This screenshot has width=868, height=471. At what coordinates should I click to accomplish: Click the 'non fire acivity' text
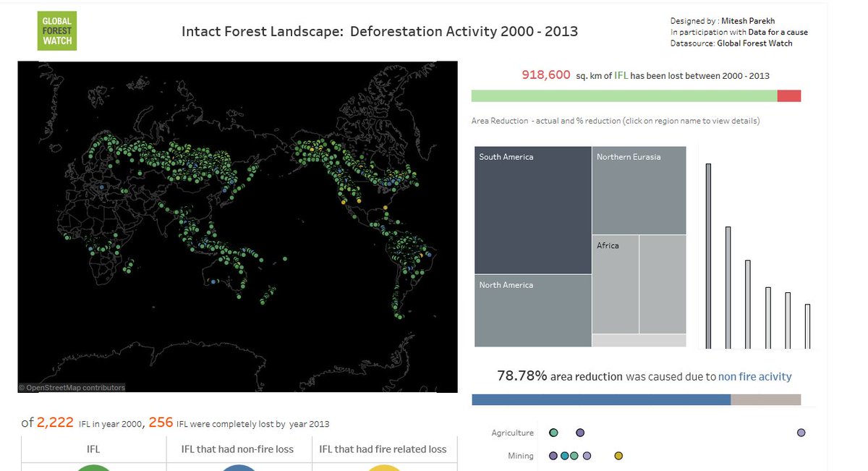[755, 377]
